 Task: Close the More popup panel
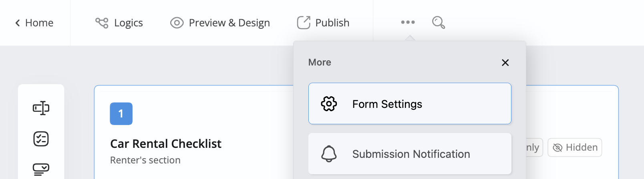[x=505, y=63]
